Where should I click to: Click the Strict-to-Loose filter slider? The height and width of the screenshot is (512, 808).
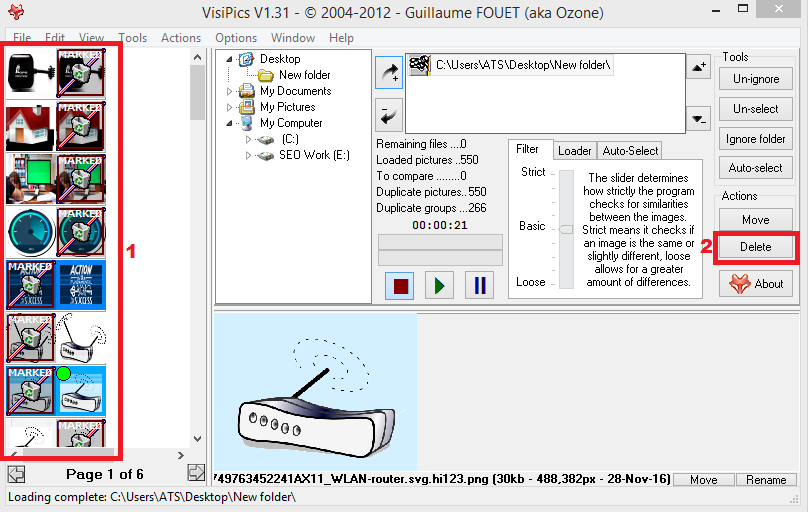566,227
